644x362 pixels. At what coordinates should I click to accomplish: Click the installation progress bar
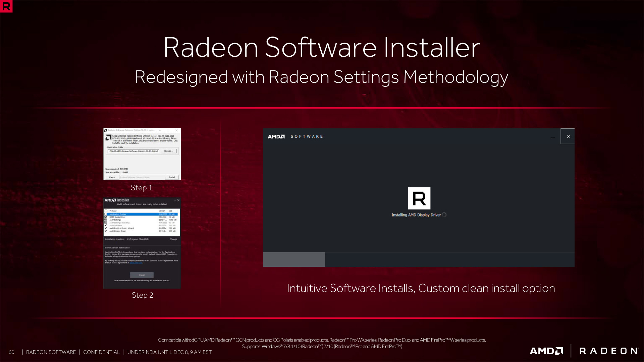[x=418, y=259]
